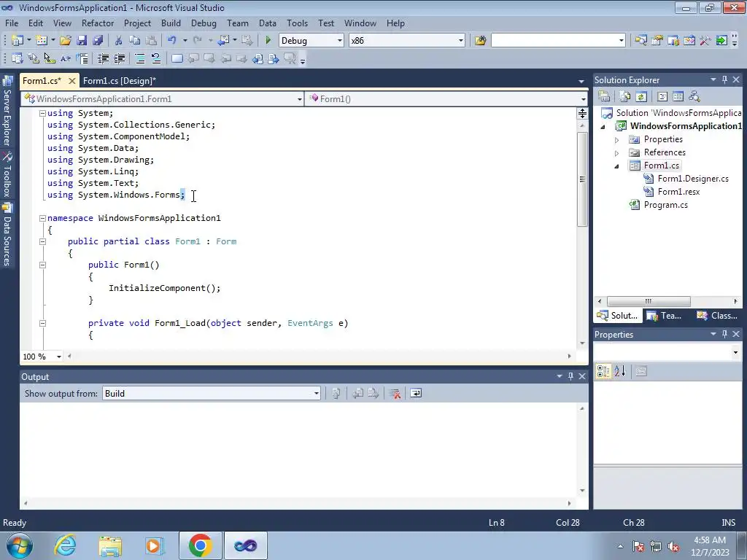Toggle a bookmark on current line

(177, 58)
